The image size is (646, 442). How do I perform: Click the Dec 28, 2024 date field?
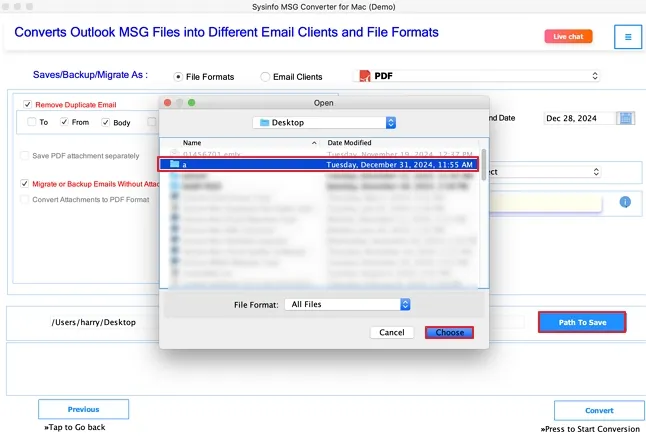(x=579, y=118)
